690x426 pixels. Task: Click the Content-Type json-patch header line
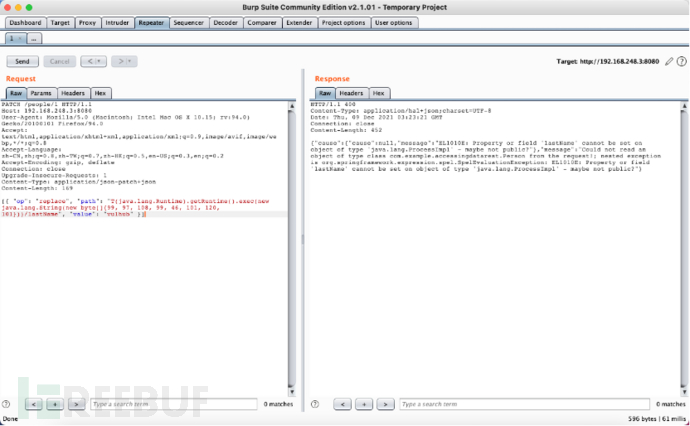tap(79, 182)
